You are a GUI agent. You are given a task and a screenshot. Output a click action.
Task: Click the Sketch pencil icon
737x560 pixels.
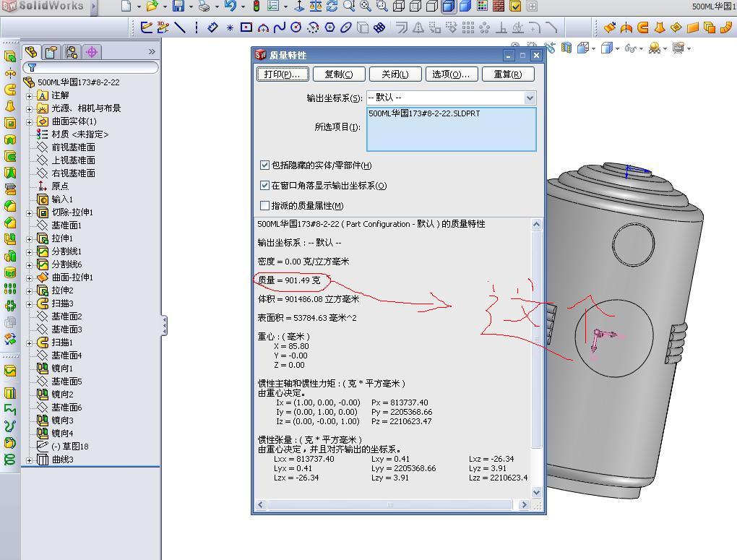click(x=147, y=27)
